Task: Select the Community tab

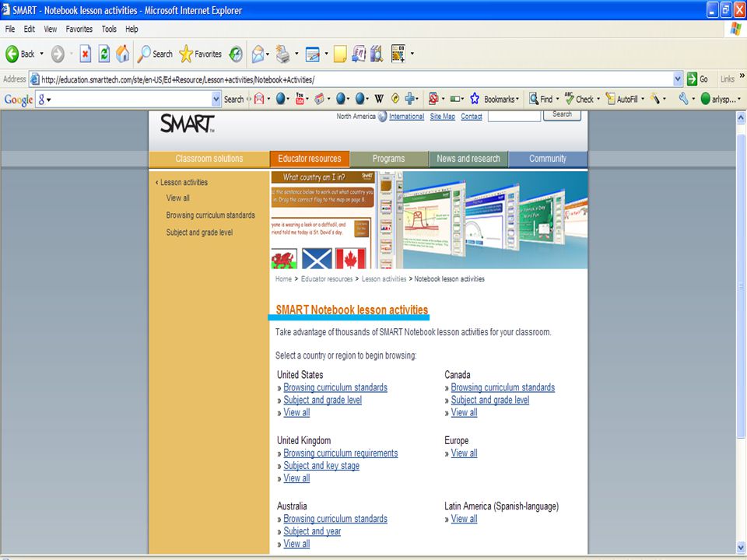Action: pos(548,159)
